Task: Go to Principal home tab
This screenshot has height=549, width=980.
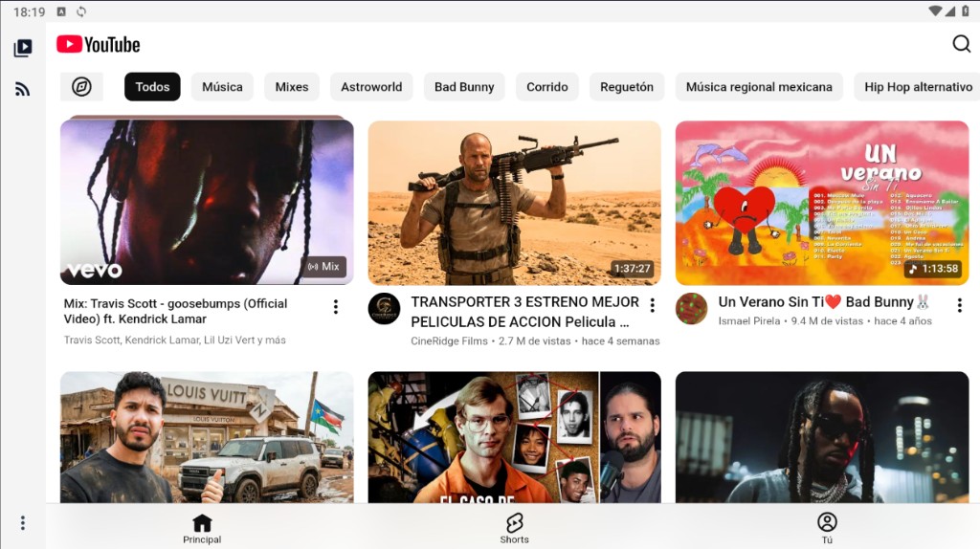Action: (202, 528)
